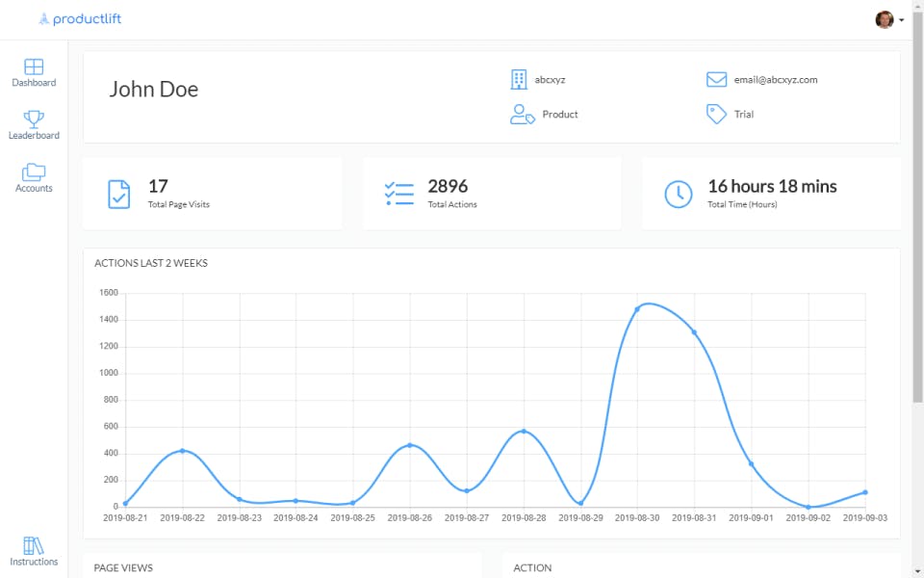This screenshot has width=924, height=578.
Task: Click the chart data point for 2019-08-26
Action: click(x=410, y=445)
